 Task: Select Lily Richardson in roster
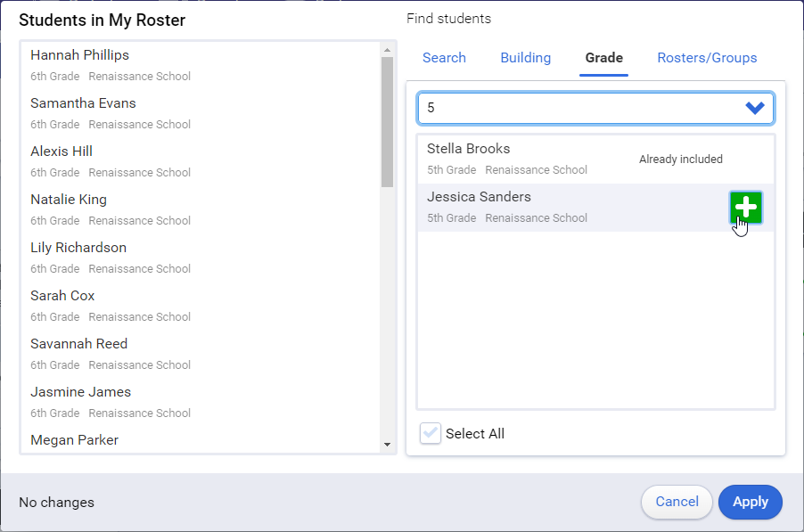click(200, 258)
